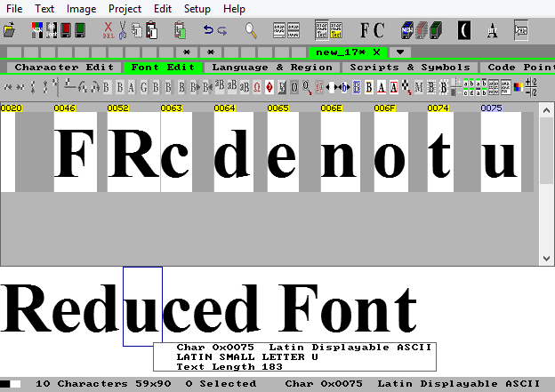Click the scissors cut icon
The width and height of the screenshot is (555, 392).
[x=123, y=30]
